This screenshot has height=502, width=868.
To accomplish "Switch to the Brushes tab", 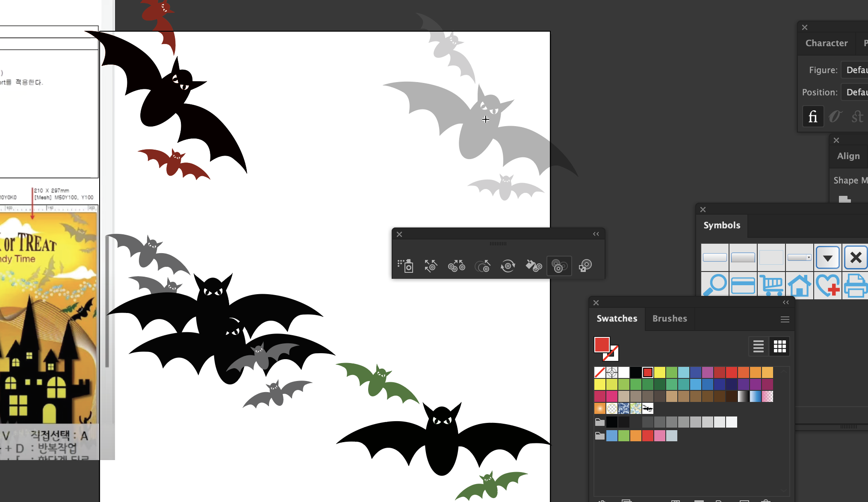I will 670,319.
